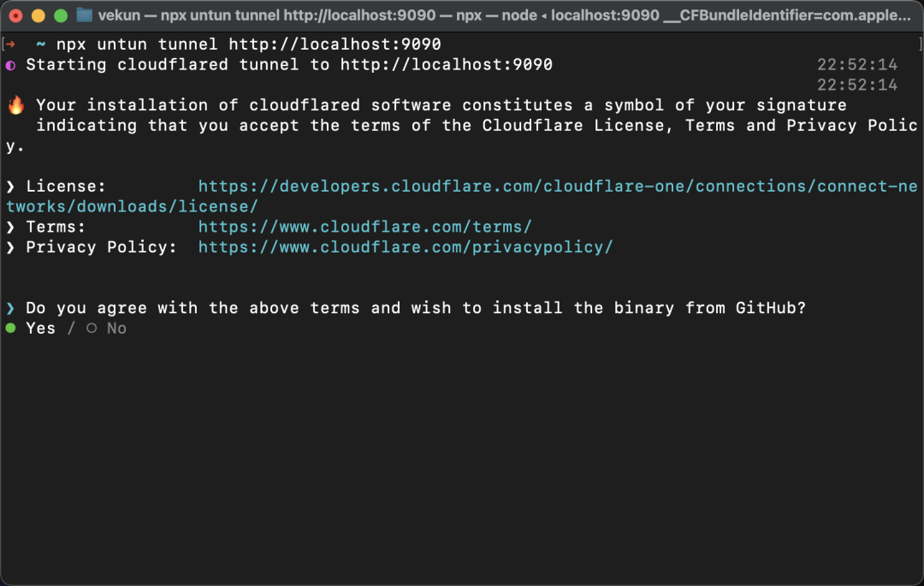
Task: Click the chevron before License
Action: point(10,186)
